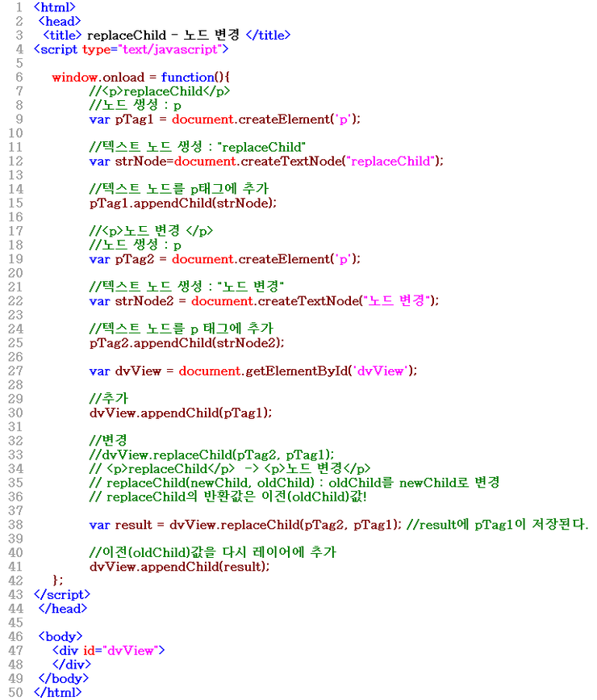597x700 pixels.
Task: Click comment '//텍스트 노드 생성 : "노드 변경"' on line 21
Action: 186,287
